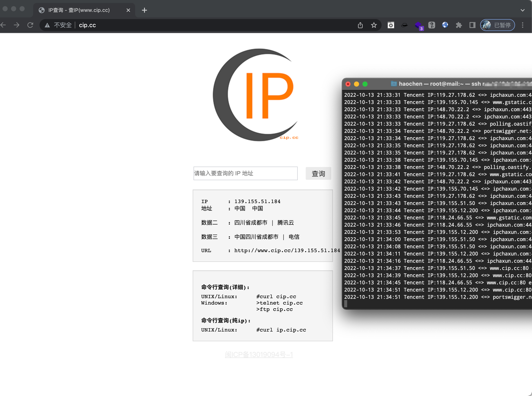Click the cip.cc address bar URL
The width and height of the screenshot is (532, 396).
(87, 25)
